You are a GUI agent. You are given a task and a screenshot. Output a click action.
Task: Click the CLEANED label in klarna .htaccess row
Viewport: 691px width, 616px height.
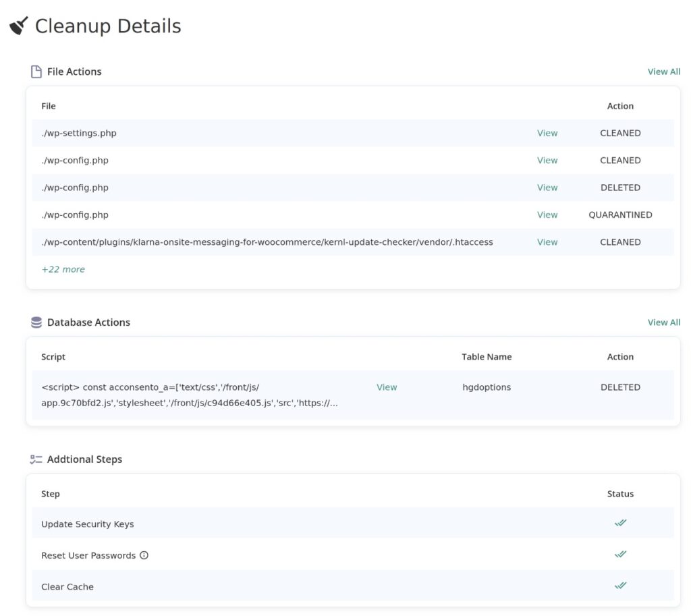tap(620, 242)
